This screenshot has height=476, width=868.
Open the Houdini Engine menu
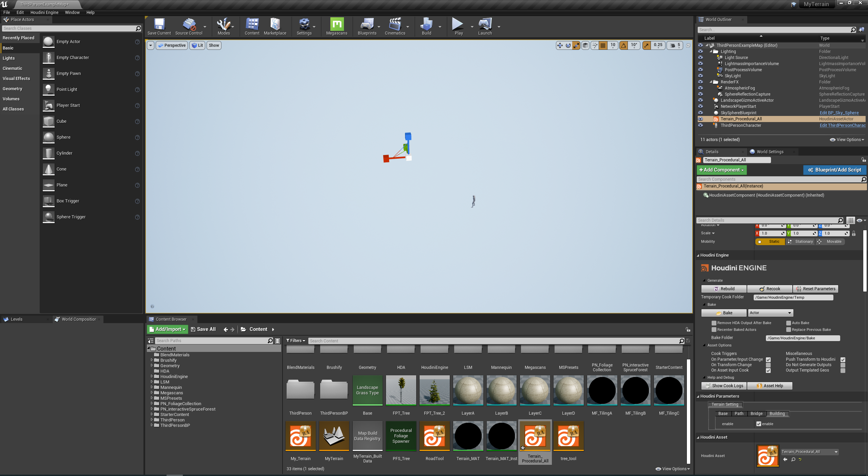point(44,13)
